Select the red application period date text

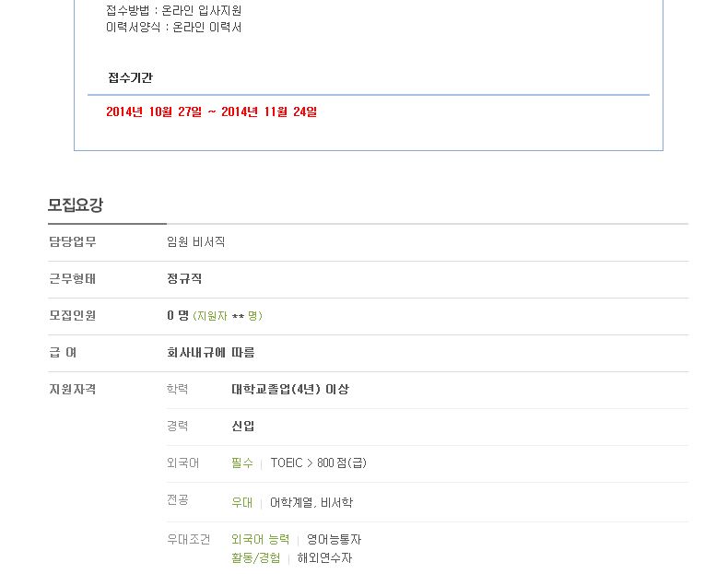[212, 111]
